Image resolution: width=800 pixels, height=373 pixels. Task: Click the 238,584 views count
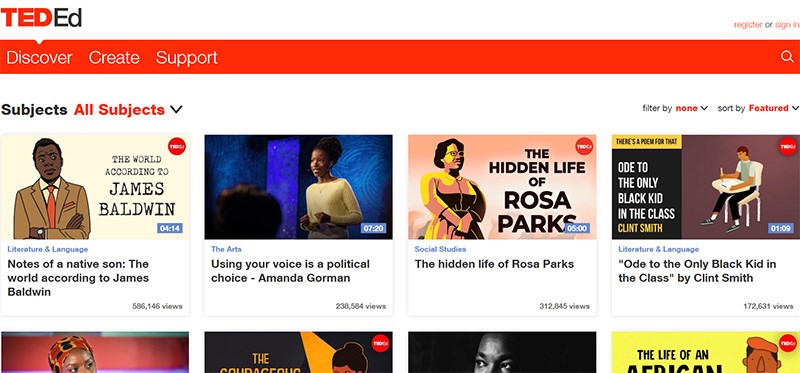(361, 306)
